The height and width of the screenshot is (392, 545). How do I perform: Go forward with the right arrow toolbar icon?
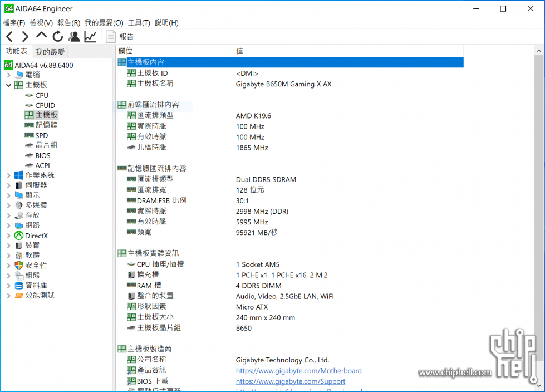click(25, 37)
